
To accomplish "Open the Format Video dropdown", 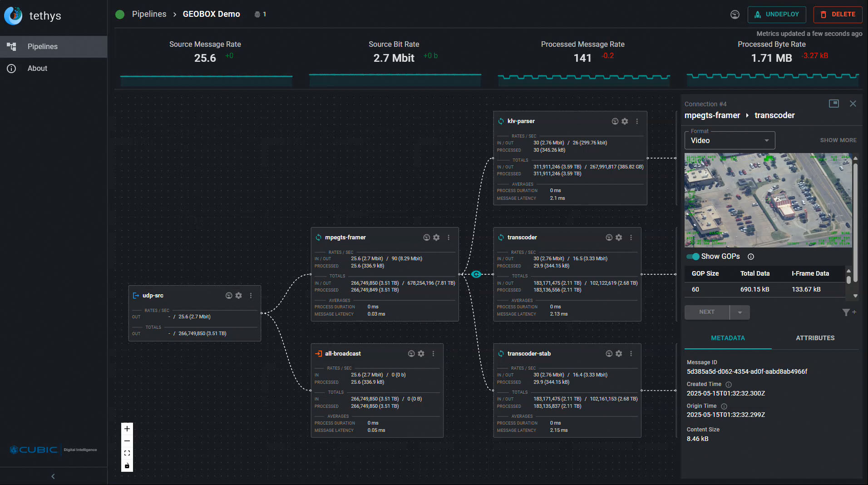I will [x=730, y=141].
